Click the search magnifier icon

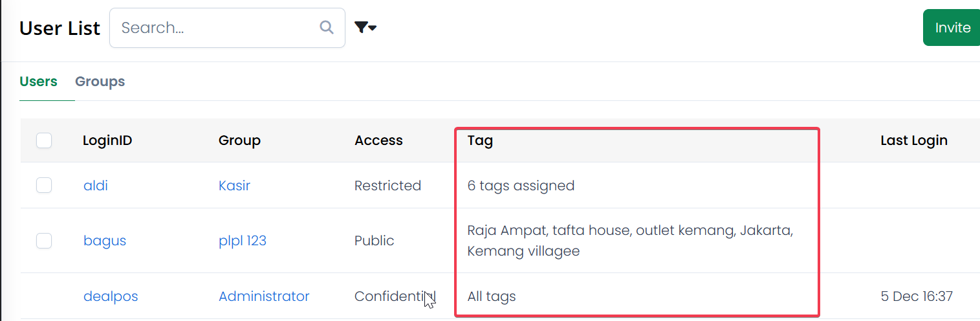327,27
